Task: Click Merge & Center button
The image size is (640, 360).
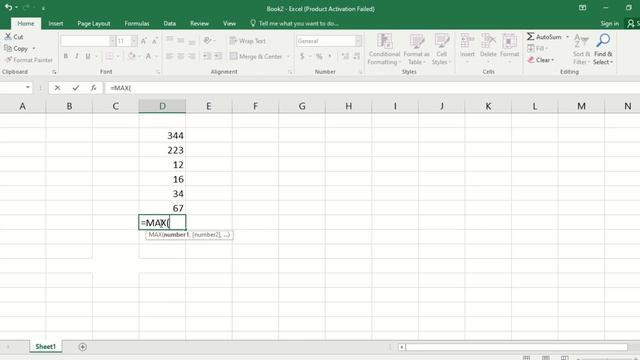Action: click(x=256, y=56)
